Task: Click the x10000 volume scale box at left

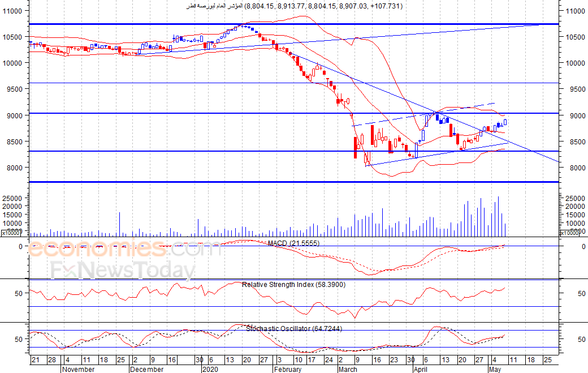Action: point(11,233)
